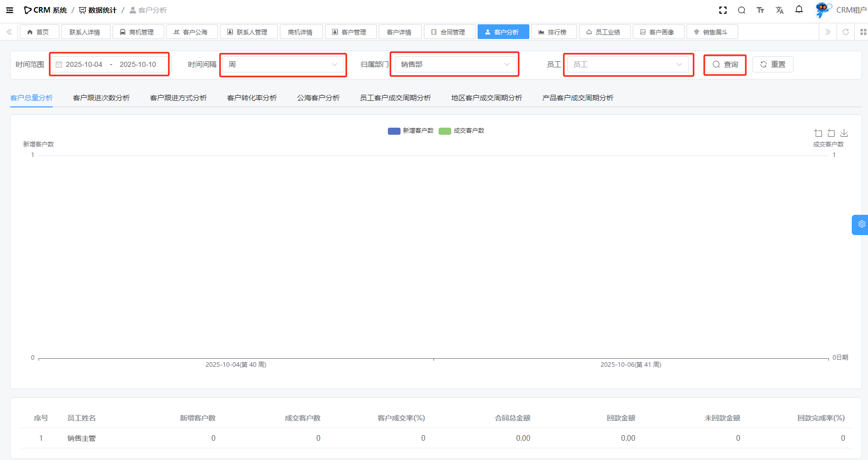This screenshot has width=868, height=460.
Task: Open the 销售漏斗 page tab
Action: [712, 32]
